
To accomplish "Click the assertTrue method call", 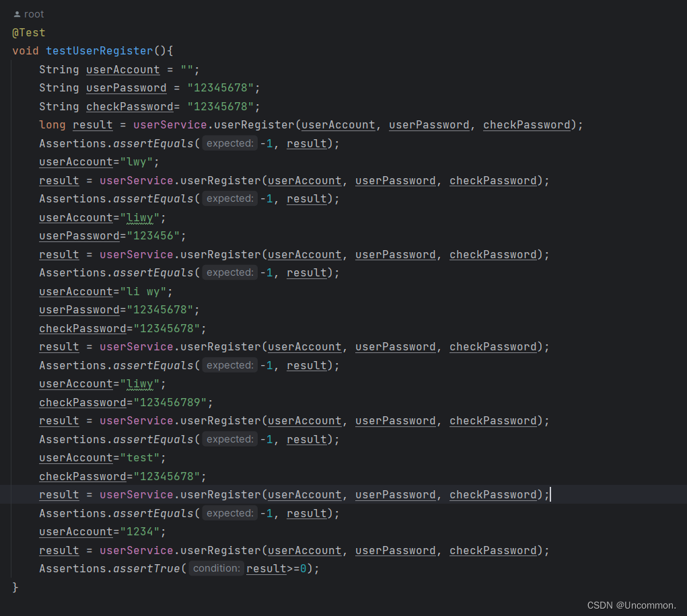I will pyautogui.click(x=146, y=569).
